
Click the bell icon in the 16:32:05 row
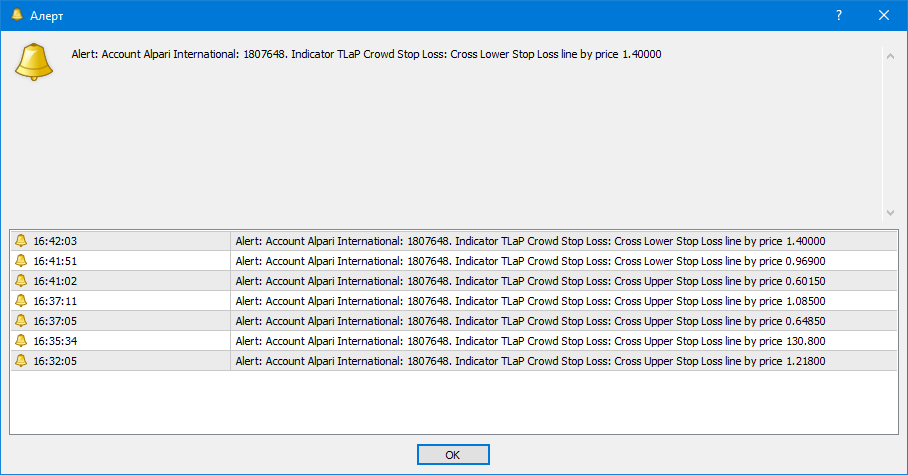[21, 360]
